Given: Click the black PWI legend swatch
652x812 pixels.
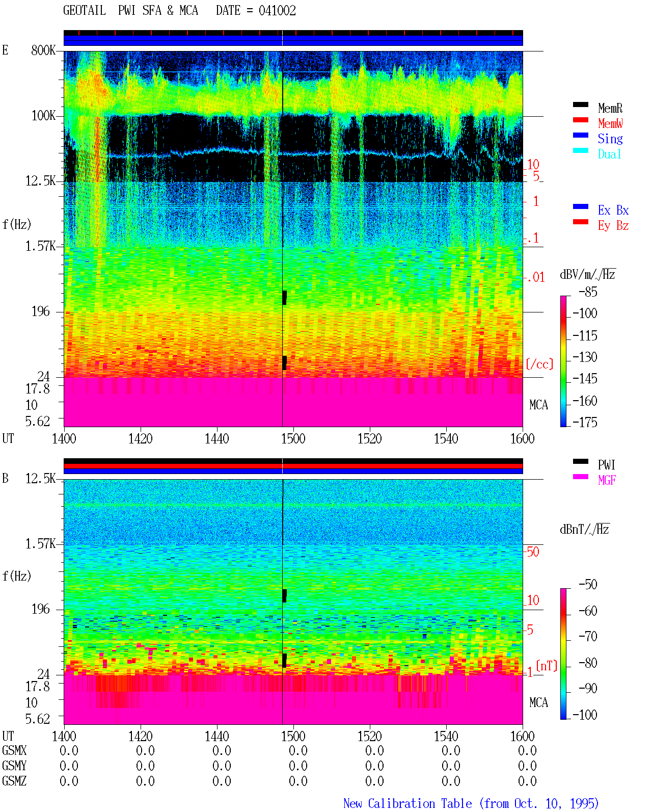Looking at the screenshot, I should 581,462.
